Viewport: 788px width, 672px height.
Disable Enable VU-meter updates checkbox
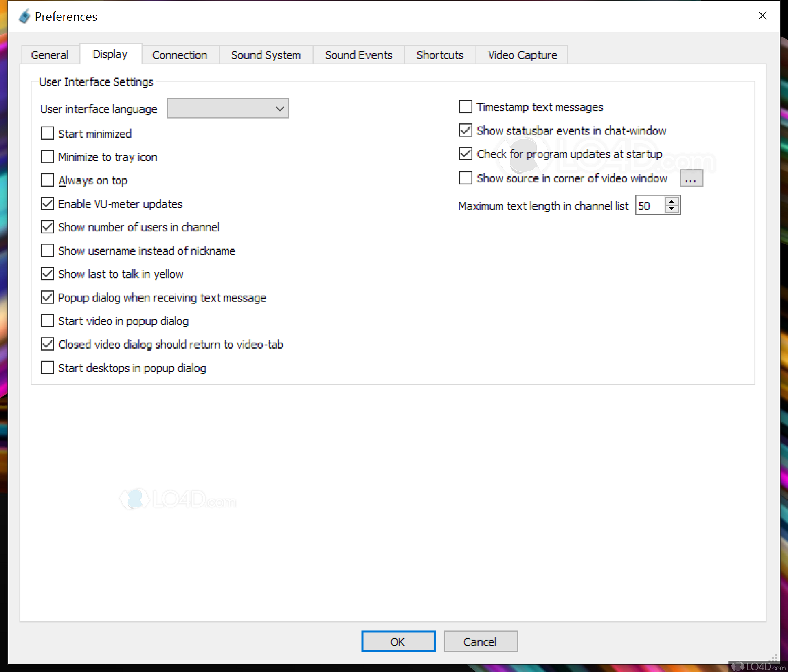(x=47, y=204)
